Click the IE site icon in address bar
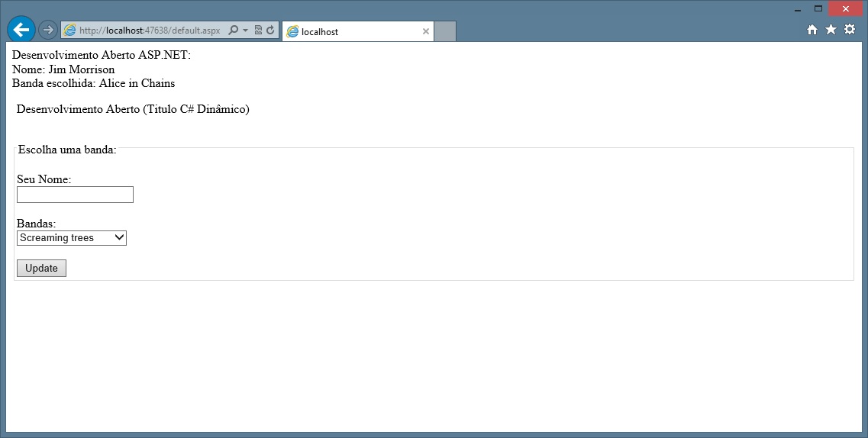This screenshot has width=868, height=438. pos(70,31)
